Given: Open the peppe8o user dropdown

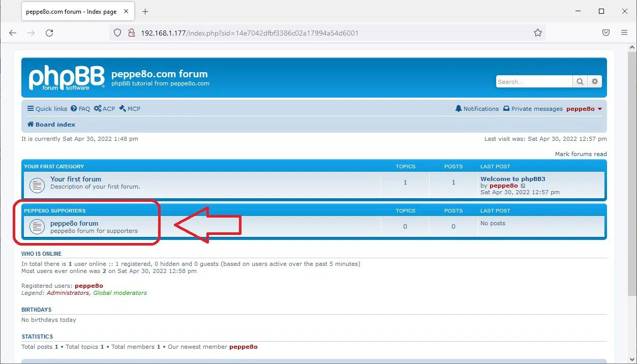Looking at the screenshot, I should 584,109.
